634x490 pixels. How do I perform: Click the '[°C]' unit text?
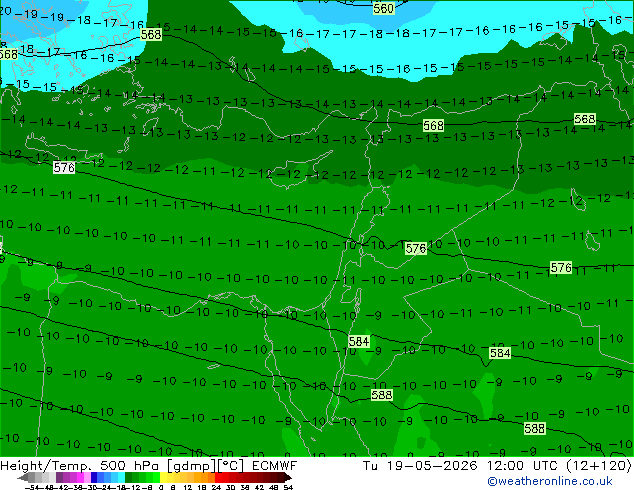click(228, 466)
